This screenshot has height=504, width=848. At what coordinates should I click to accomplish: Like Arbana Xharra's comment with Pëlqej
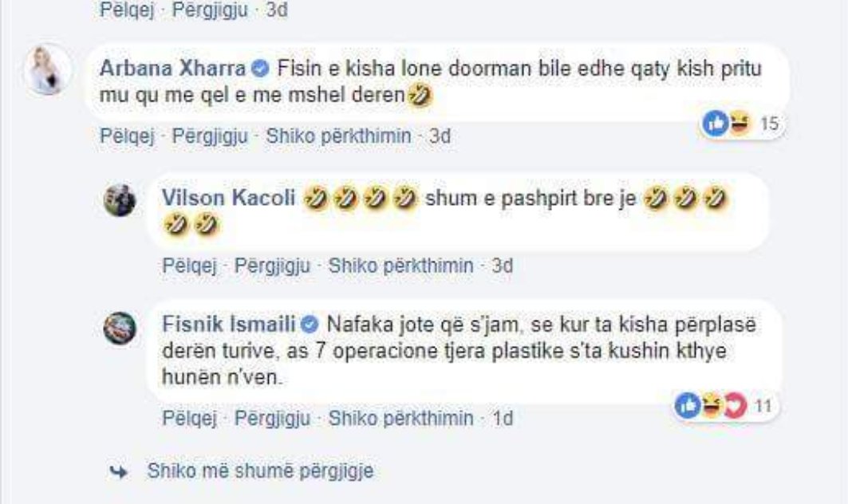(126, 136)
